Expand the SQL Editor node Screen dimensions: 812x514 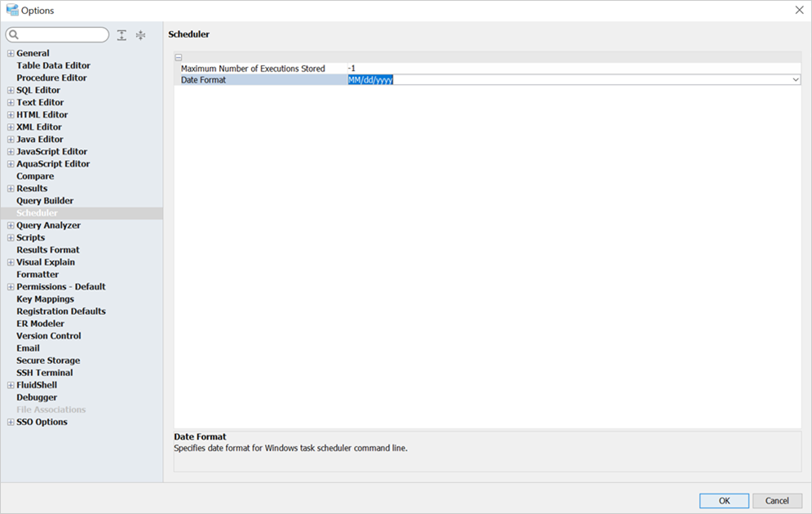[x=11, y=91]
